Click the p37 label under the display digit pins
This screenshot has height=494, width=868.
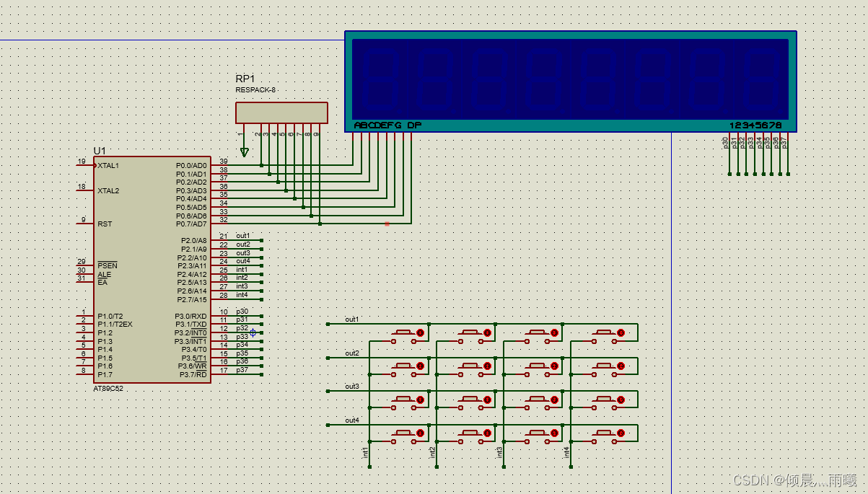[784, 143]
